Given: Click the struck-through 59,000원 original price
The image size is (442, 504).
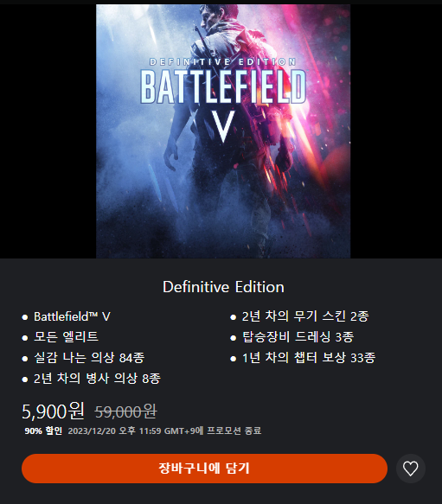Looking at the screenshot, I should click(125, 411).
